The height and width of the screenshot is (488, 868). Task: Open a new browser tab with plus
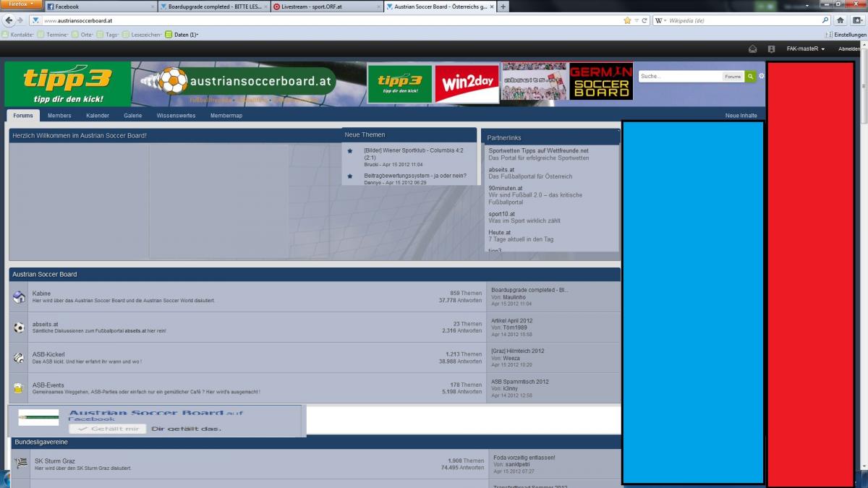point(503,7)
